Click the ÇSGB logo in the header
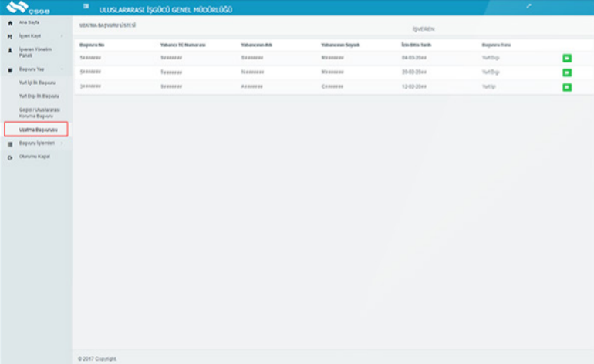 [x=25, y=8]
